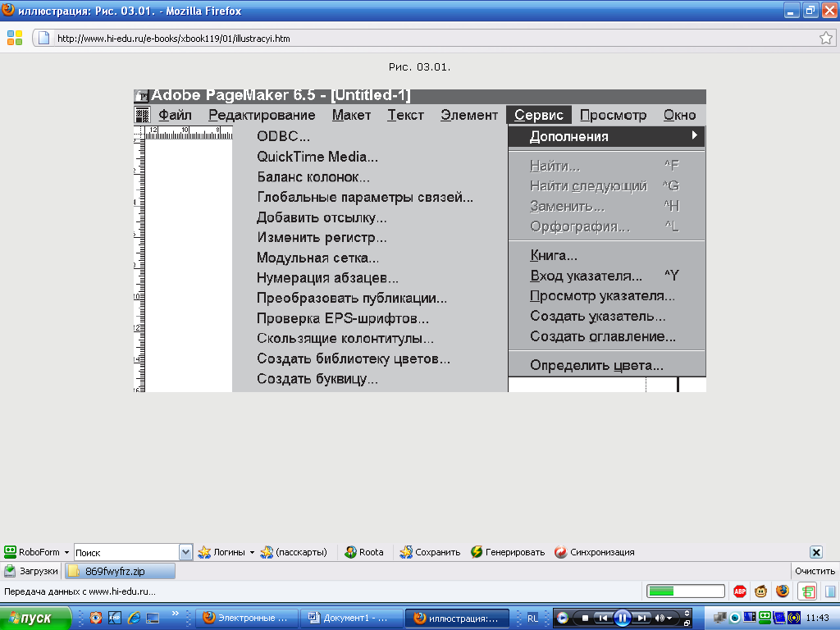Click the Текст menu in PageMaker image
The height and width of the screenshot is (630, 840).
click(405, 115)
